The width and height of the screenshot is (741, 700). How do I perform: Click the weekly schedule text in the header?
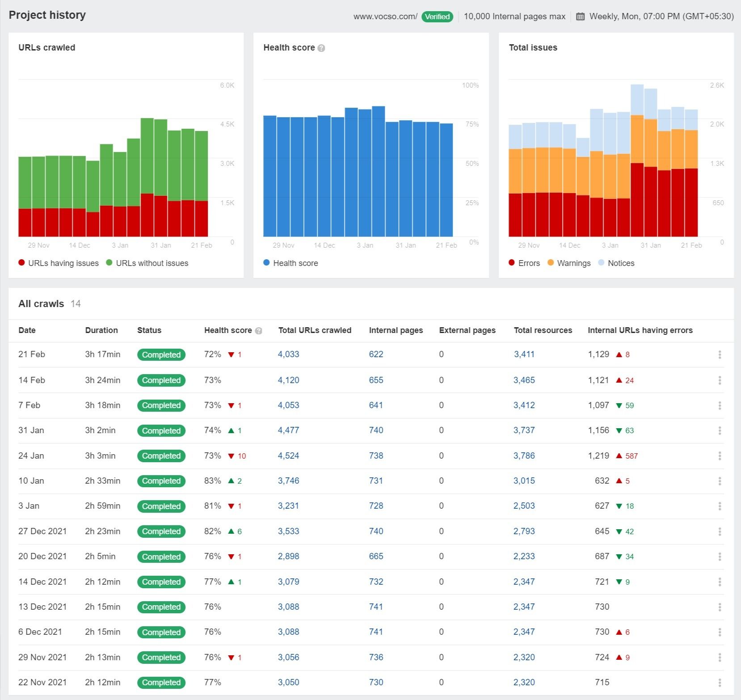point(661,17)
